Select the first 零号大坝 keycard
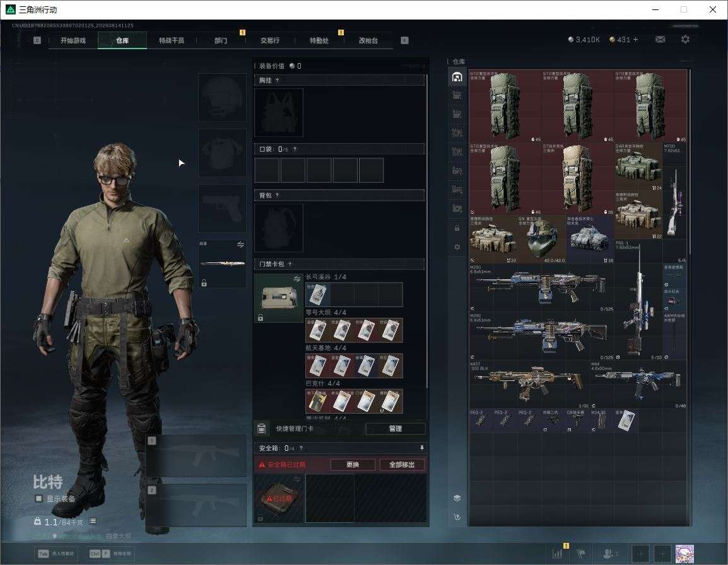 point(318,330)
